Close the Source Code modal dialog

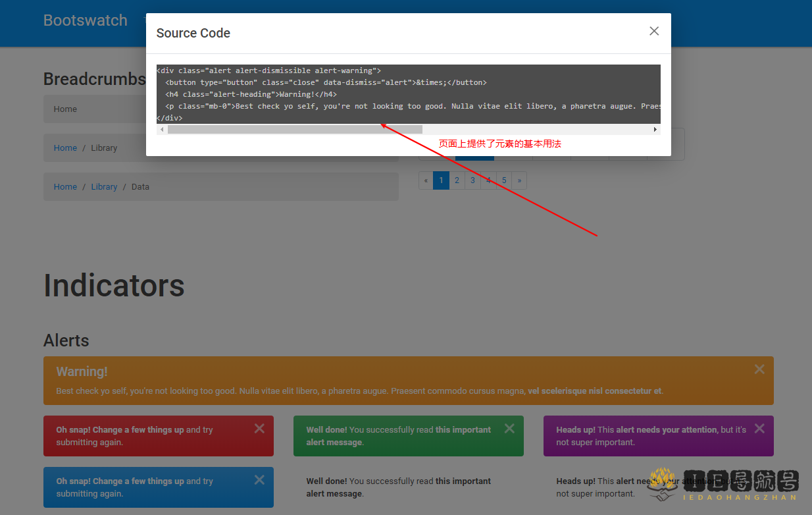tap(653, 31)
